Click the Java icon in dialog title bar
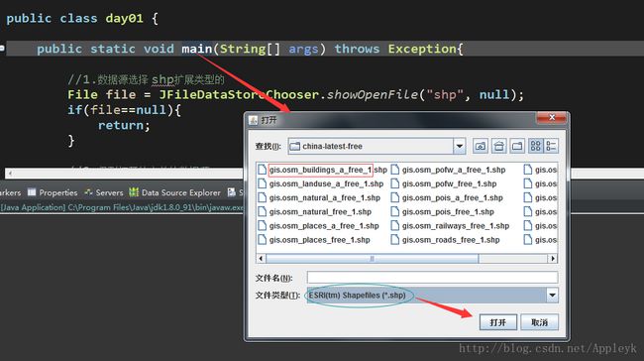This screenshot has height=361, width=644. (254, 120)
